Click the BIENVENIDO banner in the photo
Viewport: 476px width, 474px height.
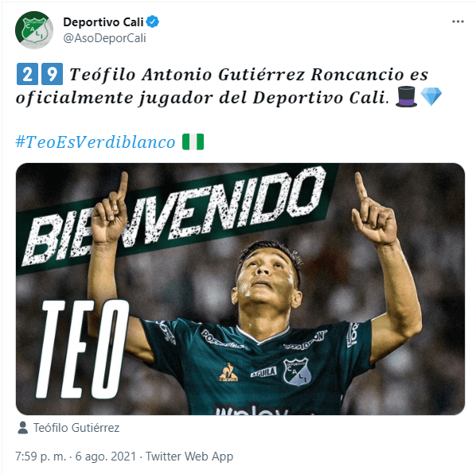pos(174,217)
